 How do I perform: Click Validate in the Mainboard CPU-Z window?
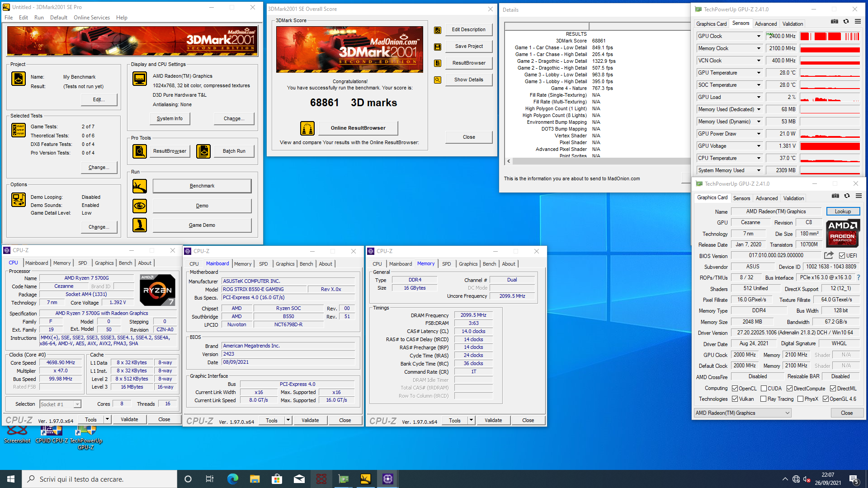point(310,420)
